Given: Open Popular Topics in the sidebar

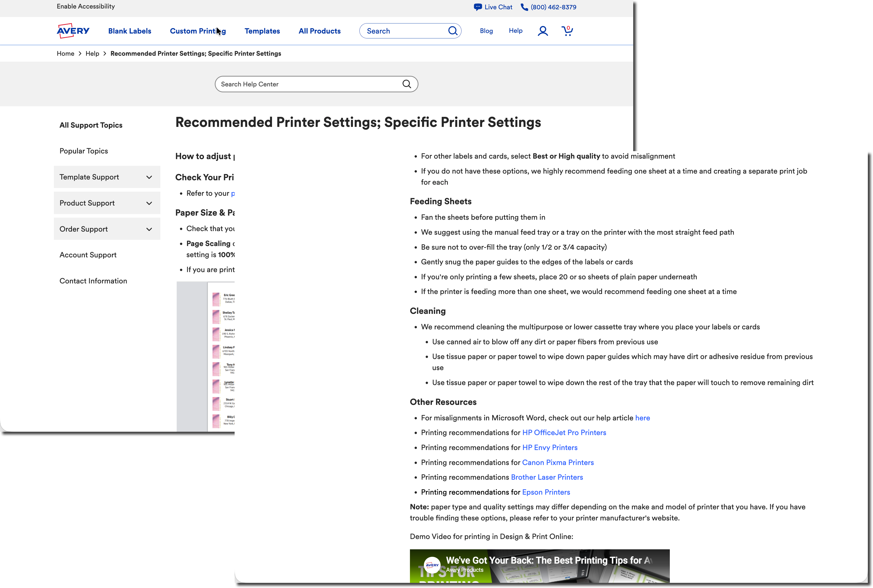Looking at the screenshot, I should [84, 151].
